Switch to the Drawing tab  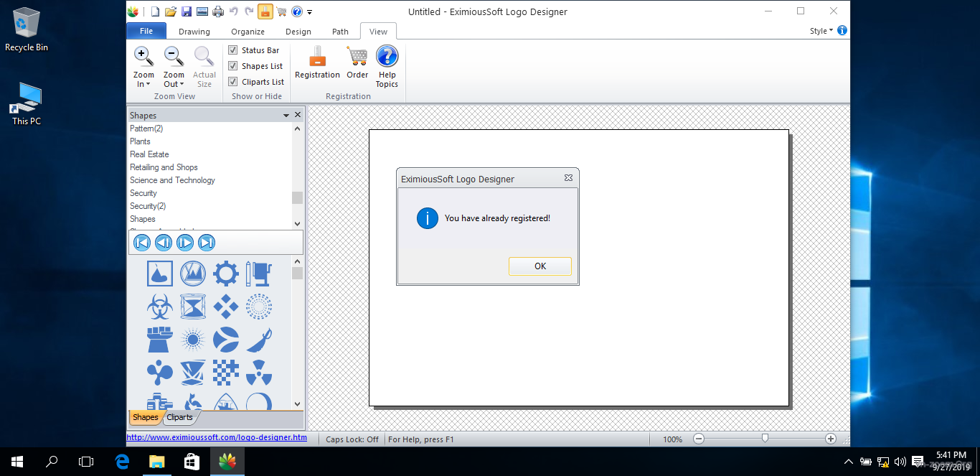click(x=194, y=32)
